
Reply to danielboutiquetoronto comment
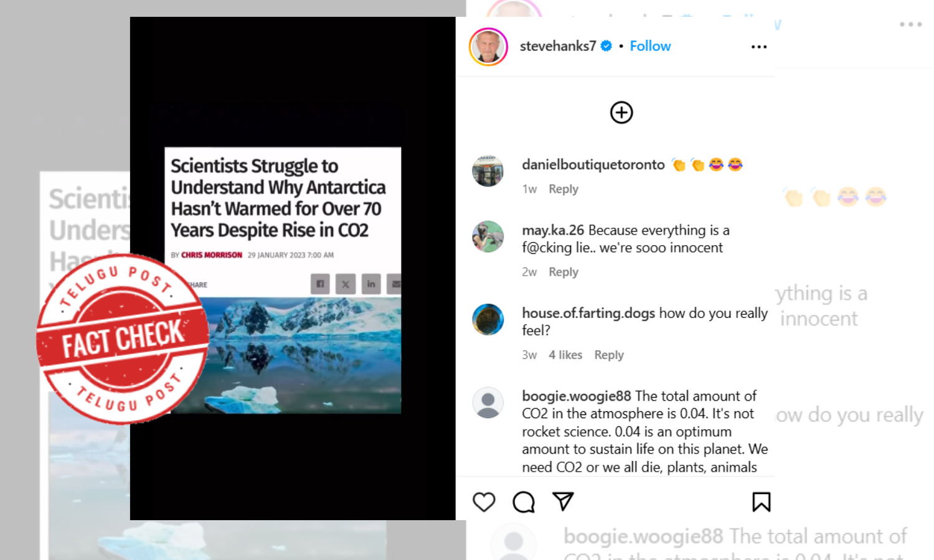tap(564, 189)
